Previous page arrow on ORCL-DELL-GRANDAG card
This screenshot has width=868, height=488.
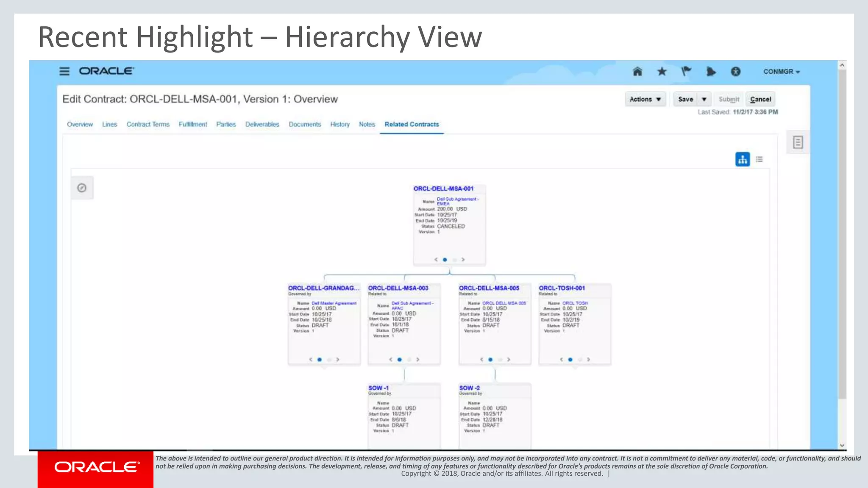click(310, 359)
